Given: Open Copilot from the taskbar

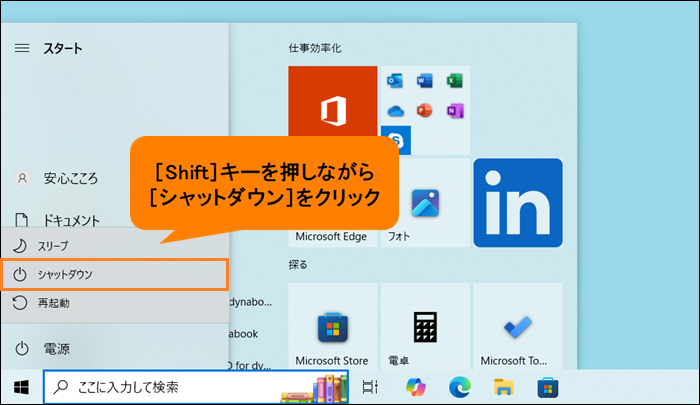Looking at the screenshot, I should pyautogui.click(x=416, y=387).
